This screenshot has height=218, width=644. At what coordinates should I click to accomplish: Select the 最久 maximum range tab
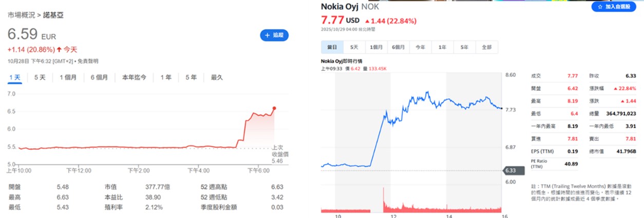click(217, 77)
